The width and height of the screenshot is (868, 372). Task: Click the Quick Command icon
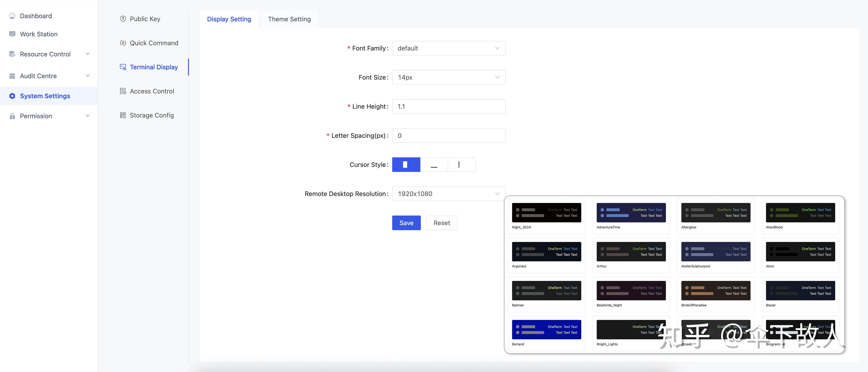[x=123, y=43]
